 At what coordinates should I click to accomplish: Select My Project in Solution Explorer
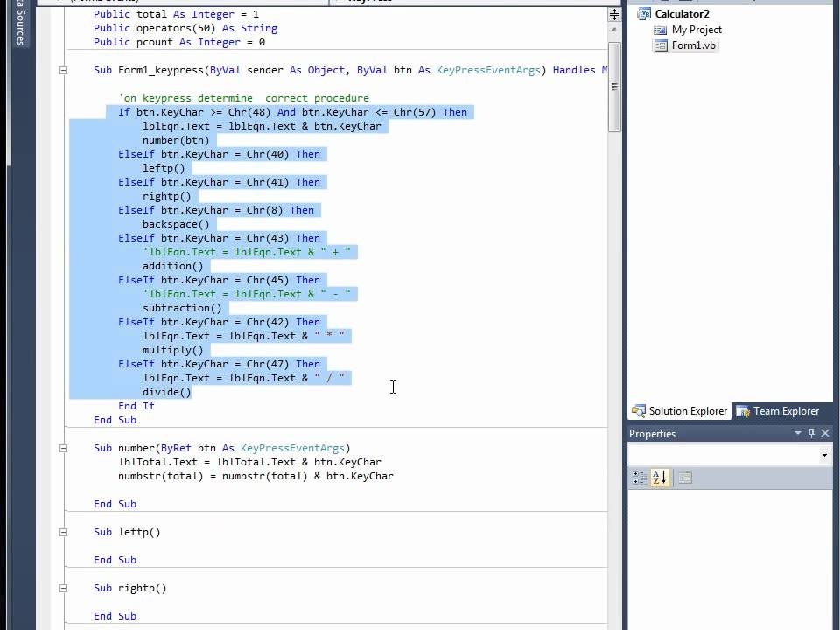click(x=696, y=30)
